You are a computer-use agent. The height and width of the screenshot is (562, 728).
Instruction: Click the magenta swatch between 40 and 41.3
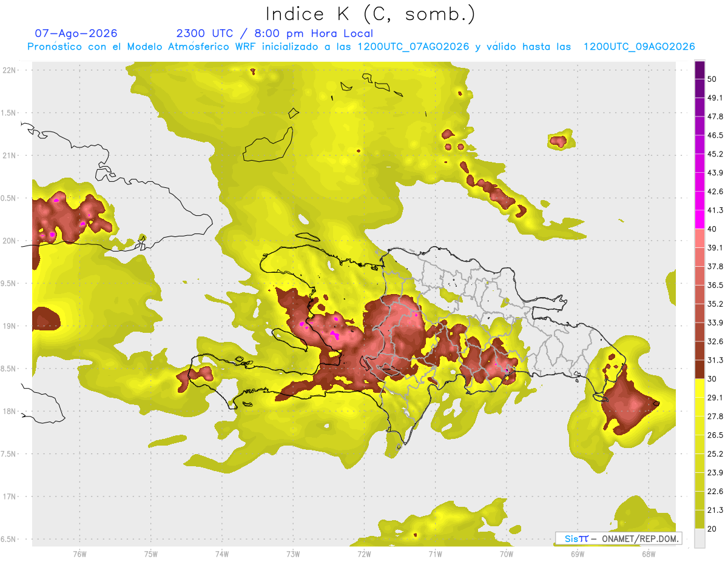click(699, 219)
